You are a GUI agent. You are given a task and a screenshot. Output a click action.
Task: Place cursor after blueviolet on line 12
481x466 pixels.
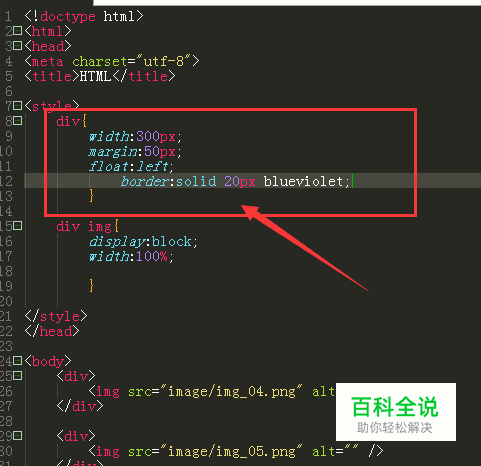pos(351,181)
